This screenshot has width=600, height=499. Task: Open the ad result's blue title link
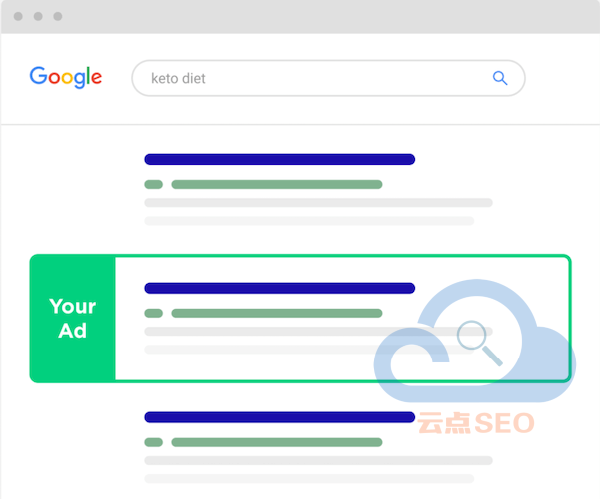point(279,288)
